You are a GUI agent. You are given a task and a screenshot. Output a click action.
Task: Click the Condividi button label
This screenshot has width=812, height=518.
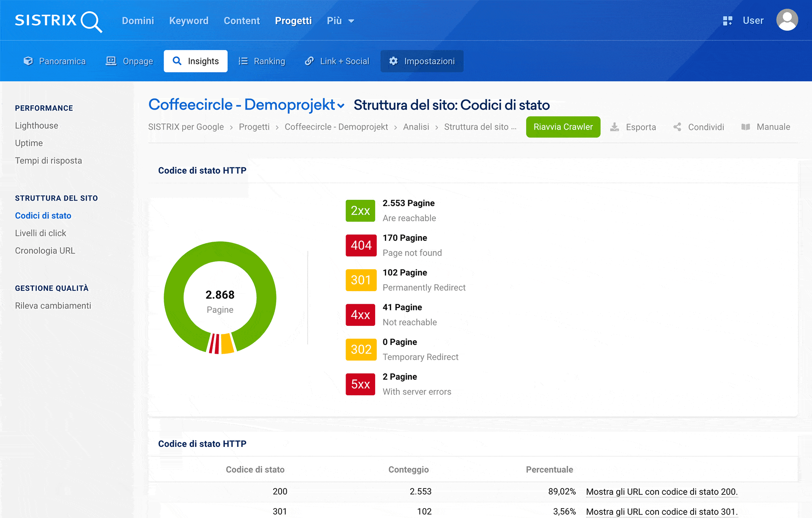pos(706,127)
